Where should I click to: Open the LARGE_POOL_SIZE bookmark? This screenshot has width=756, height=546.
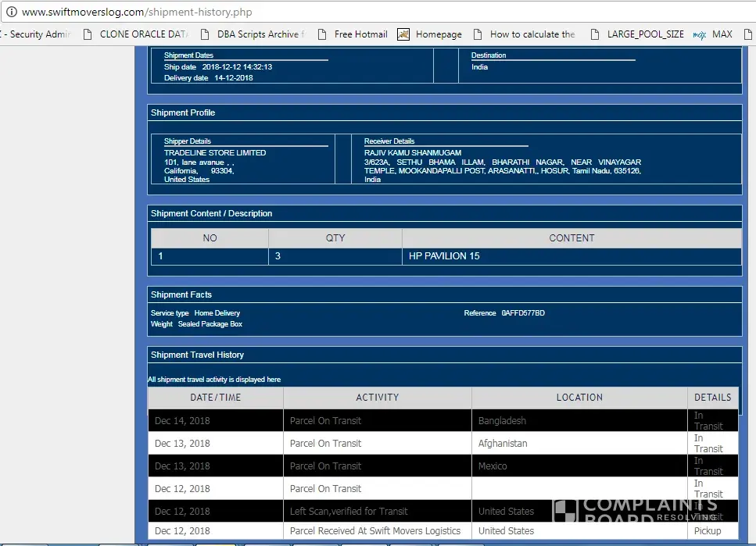[636, 34]
